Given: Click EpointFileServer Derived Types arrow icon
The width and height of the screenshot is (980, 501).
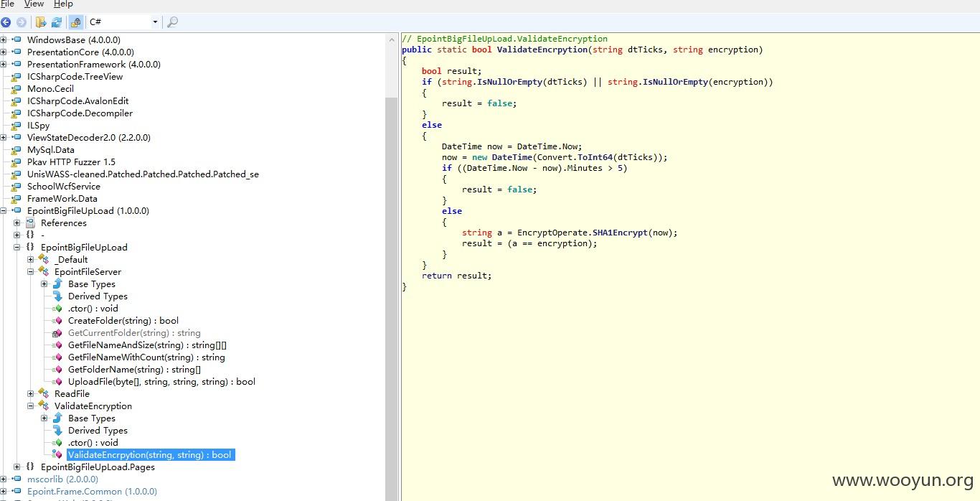Looking at the screenshot, I should (x=57, y=296).
